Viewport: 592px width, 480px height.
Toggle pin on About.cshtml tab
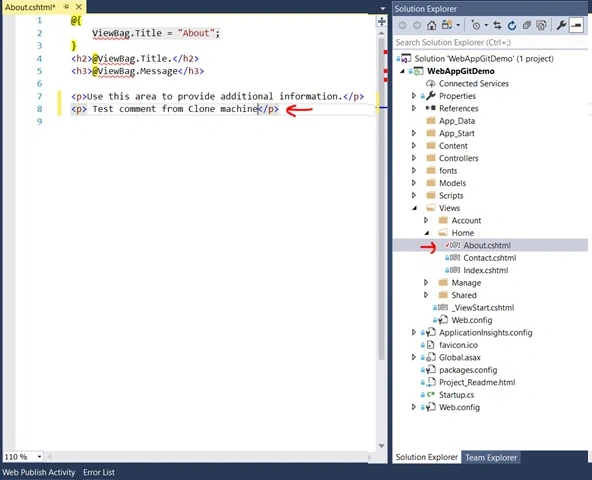[x=66, y=7]
